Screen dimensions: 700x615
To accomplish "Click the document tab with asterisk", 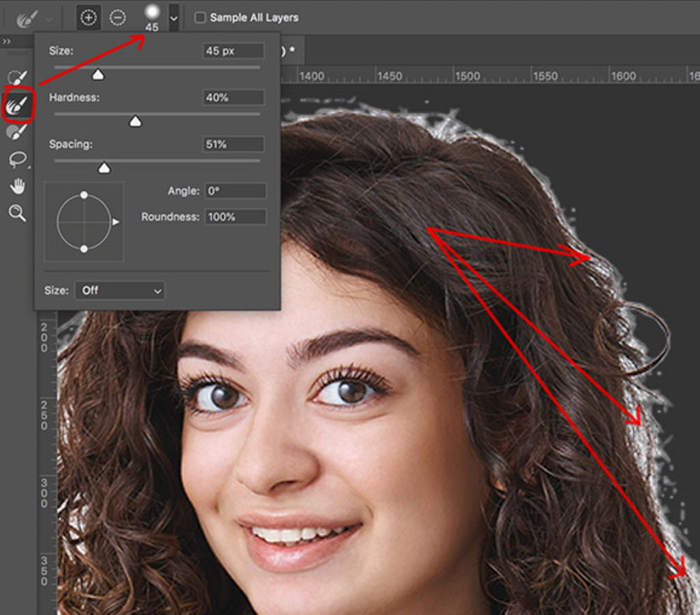I will 292,51.
